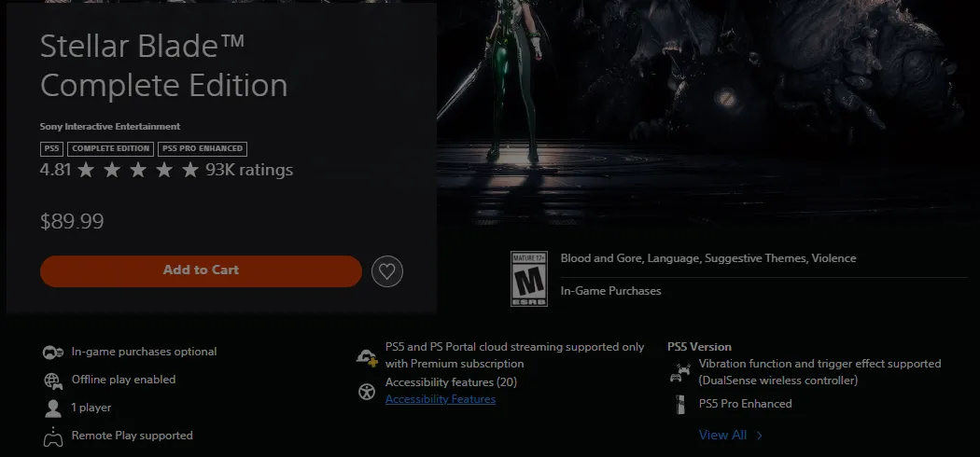Click the DualSense vibration controller icon
980x457 pixels.
680,373
